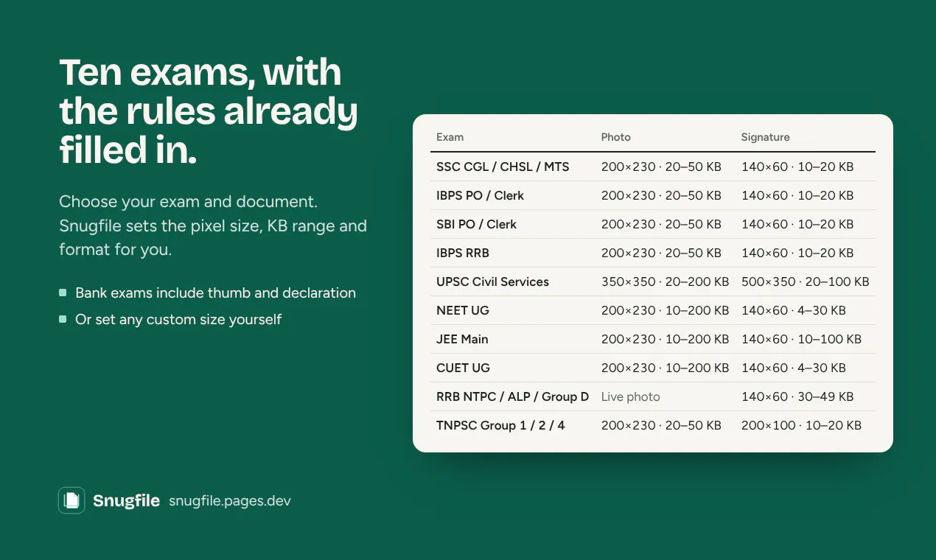Select the IBPS PO / Clerk exam name

481,195
